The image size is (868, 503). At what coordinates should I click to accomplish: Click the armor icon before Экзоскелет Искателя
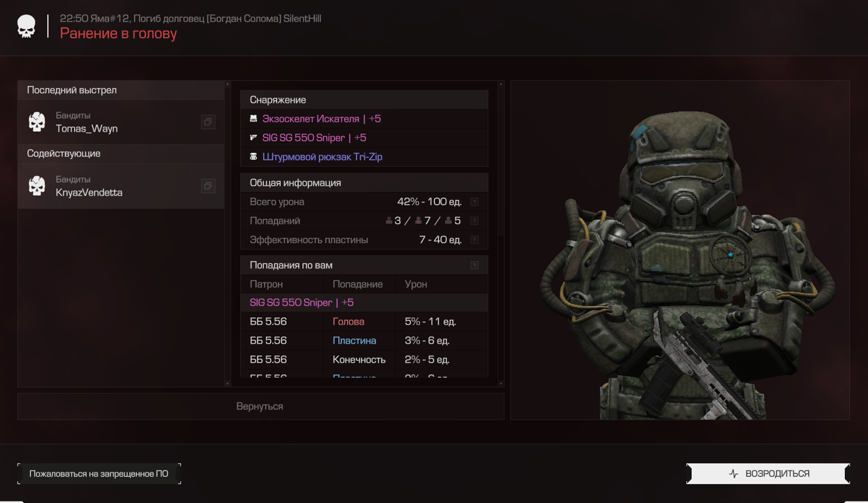coord(254,119)
